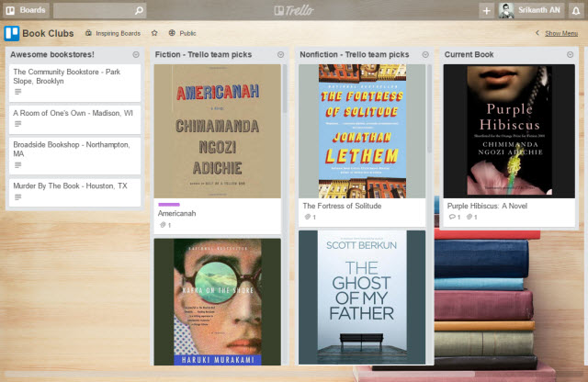Open the notifications bell
The image size is (588, 382).
click(576, 10)
